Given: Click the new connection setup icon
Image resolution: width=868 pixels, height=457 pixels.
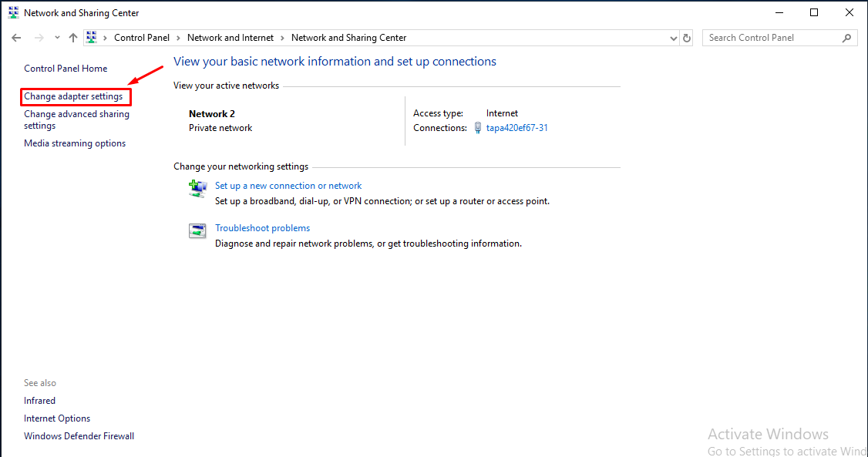Looking at the screenshot, I should (x=197, y=189).
